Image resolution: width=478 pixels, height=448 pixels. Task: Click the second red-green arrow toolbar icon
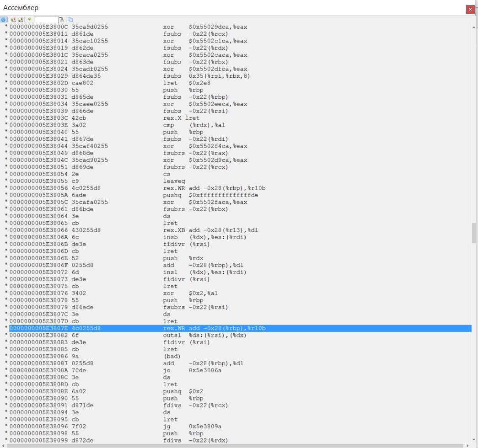[20, 20]
